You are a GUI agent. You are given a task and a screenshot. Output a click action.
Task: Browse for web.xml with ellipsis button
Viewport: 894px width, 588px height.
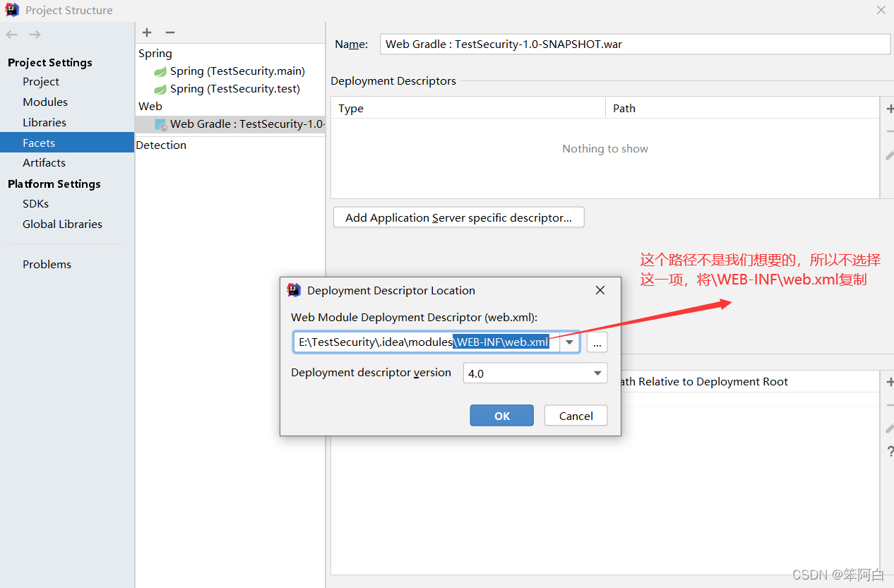597,342
